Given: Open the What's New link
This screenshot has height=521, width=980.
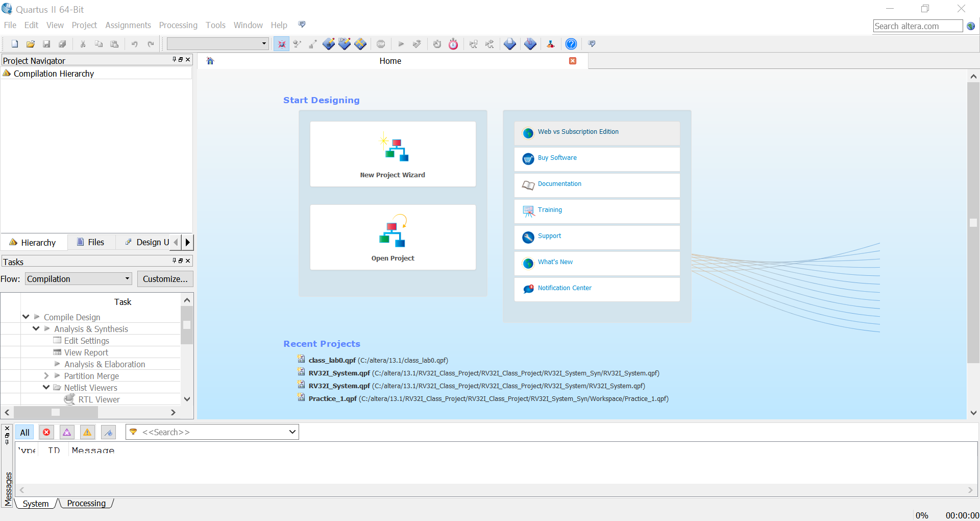Looking at the screenshot, I should click(x=597, y=263).
